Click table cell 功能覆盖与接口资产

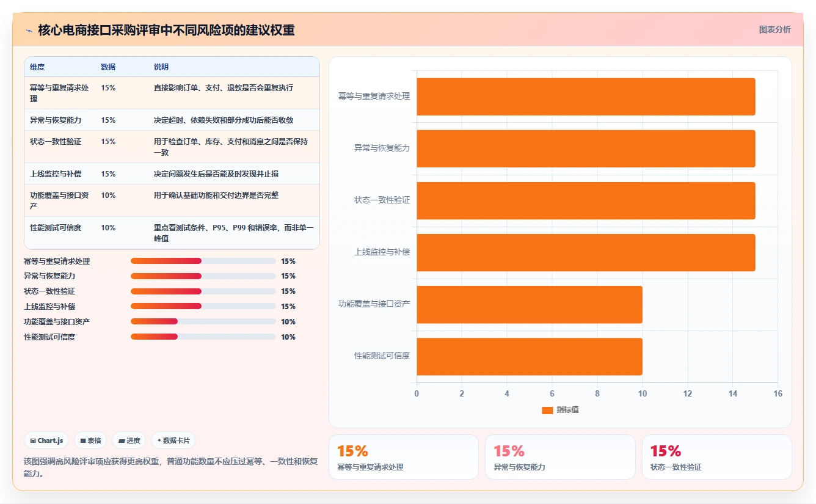[x=59, y=200]
